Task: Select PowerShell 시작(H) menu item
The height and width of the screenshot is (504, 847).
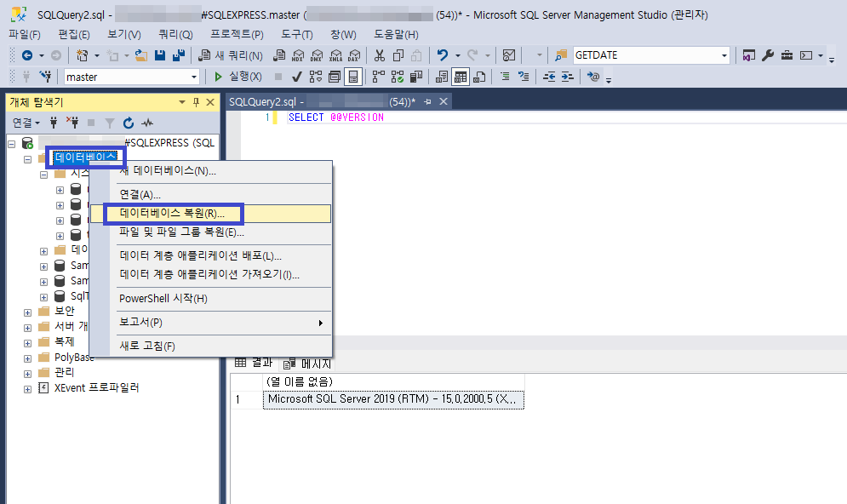Action: 210,298
